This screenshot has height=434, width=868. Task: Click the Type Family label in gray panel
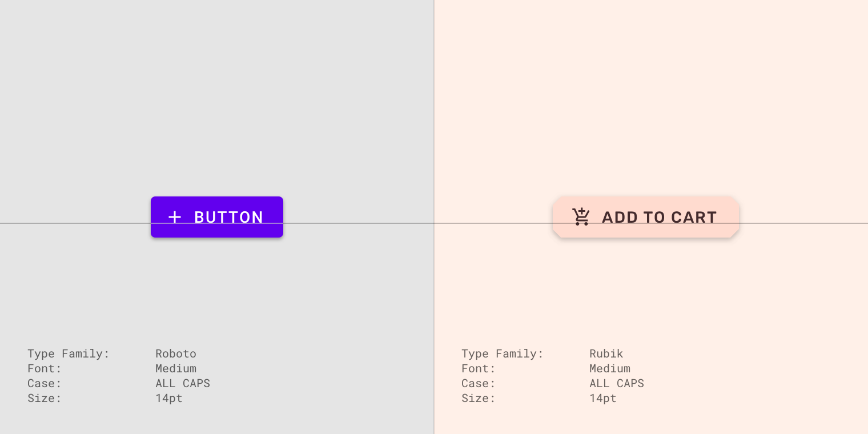tap(69, 353)
